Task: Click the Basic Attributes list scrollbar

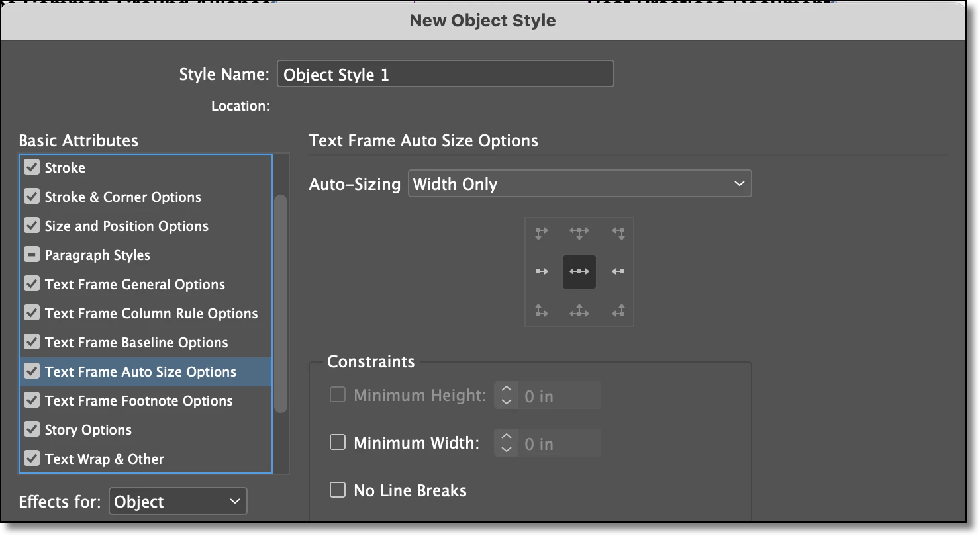Action: coord(281,304)
